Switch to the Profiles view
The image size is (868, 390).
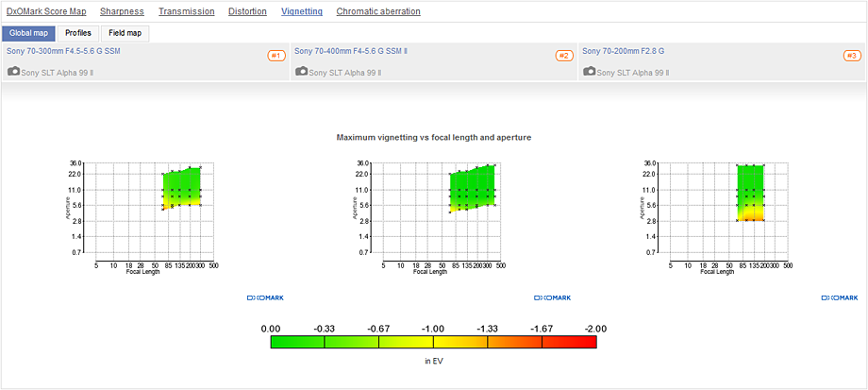(x=78, y=33)
